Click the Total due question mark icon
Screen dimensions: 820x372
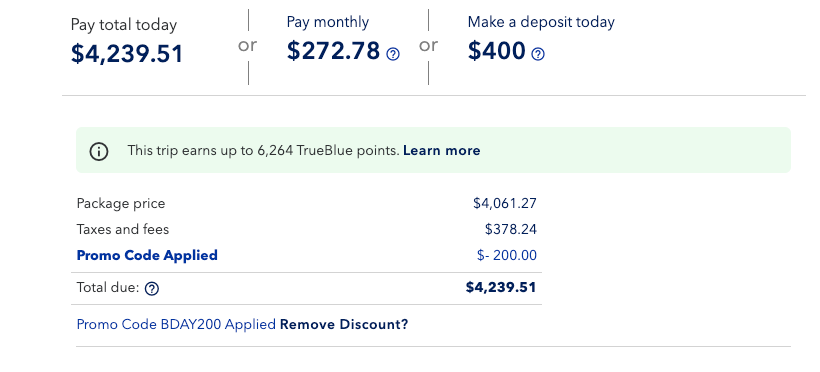click(x=152, y=288)
